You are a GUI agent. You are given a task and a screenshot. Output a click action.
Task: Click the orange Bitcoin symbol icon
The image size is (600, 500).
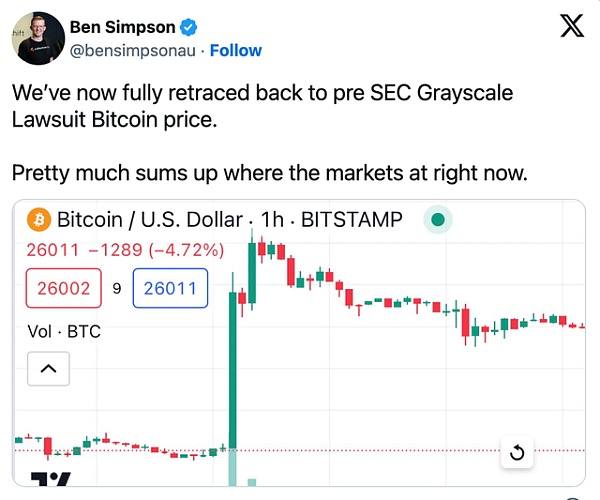click(x=39, y=219)
